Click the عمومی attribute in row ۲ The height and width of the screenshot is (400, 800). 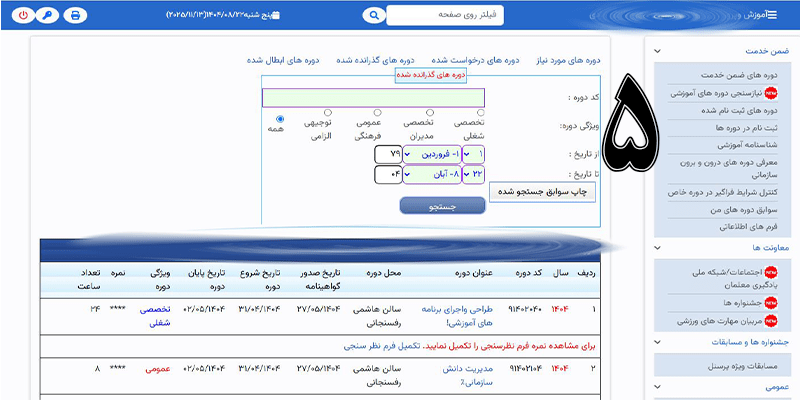click(x=158, y=368)
